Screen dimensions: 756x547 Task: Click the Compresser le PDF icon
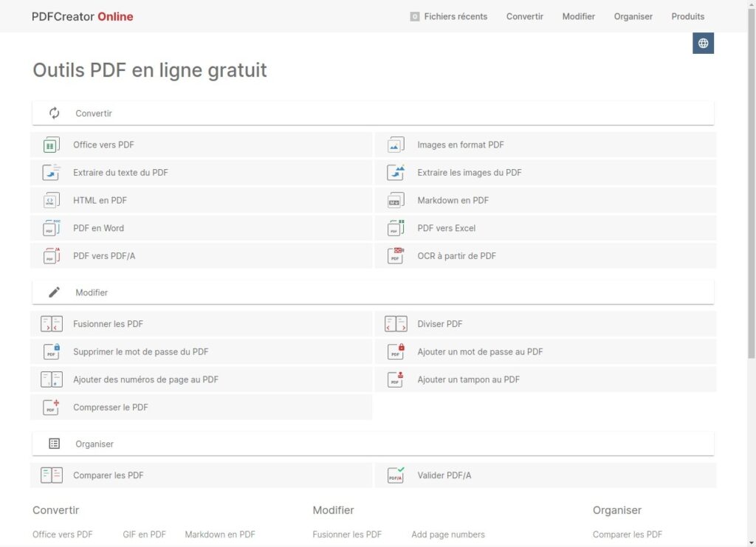(51, 407)
